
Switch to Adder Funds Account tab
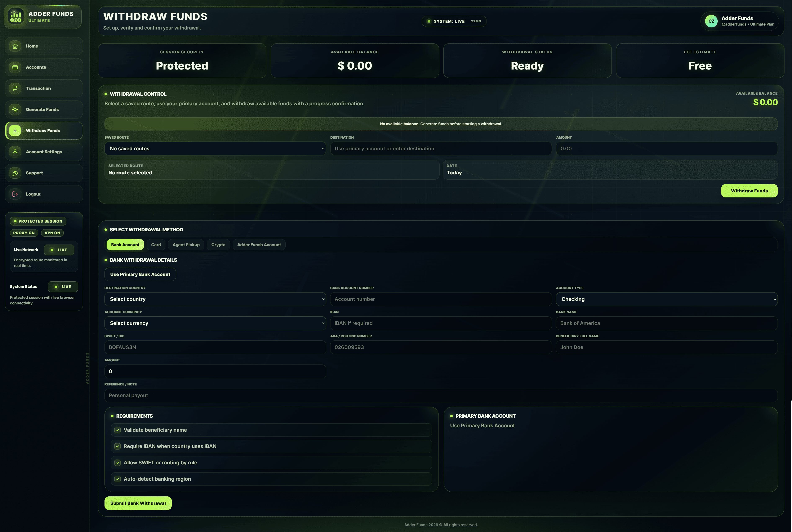coord(259,245)
